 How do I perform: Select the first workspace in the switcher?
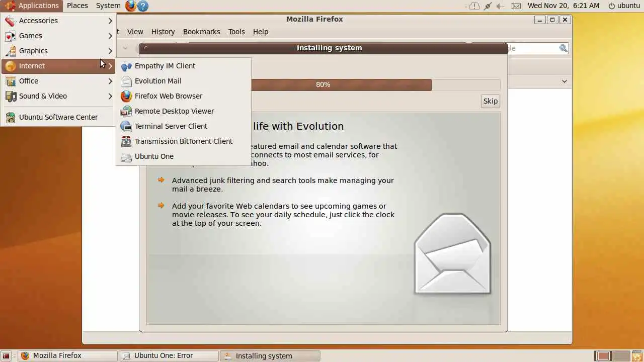(602, 356)
